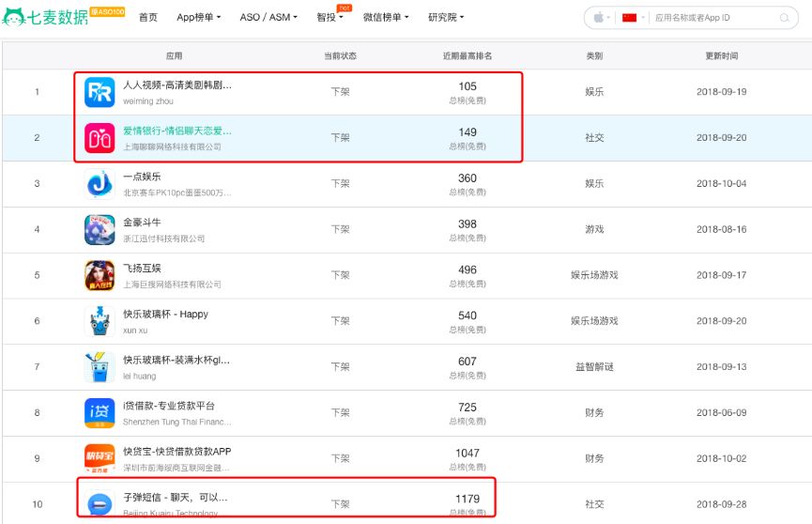The image size is (812, 524).
Task: Open 快贷宝-快贷借款贷款APP title
Action: point(177,452)
